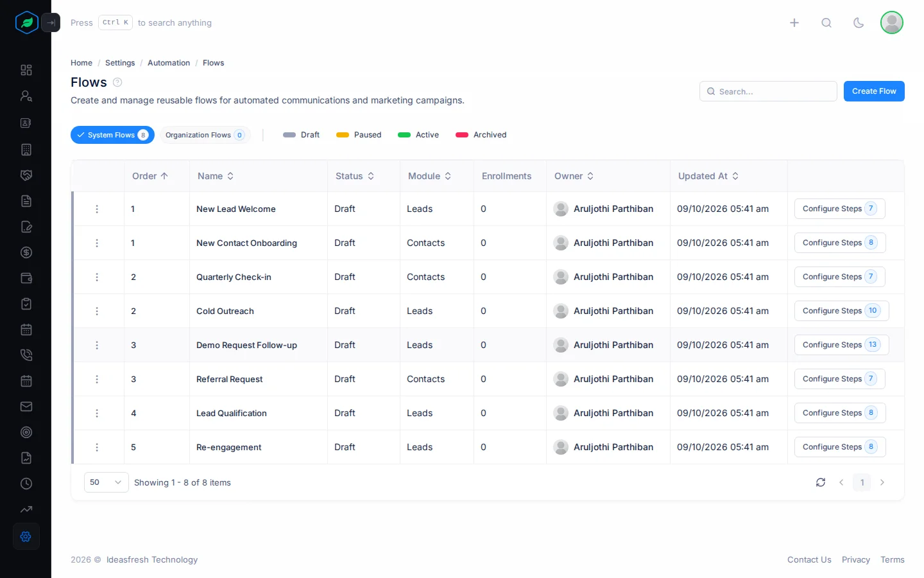924x578 pixels.
Task: Open the building icon in sidebar
Action: (26, 150)
